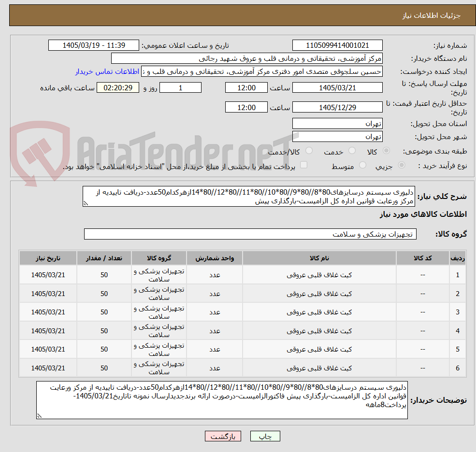Click the item name in row 6
The image size is (476, 452).
point(319,368)
